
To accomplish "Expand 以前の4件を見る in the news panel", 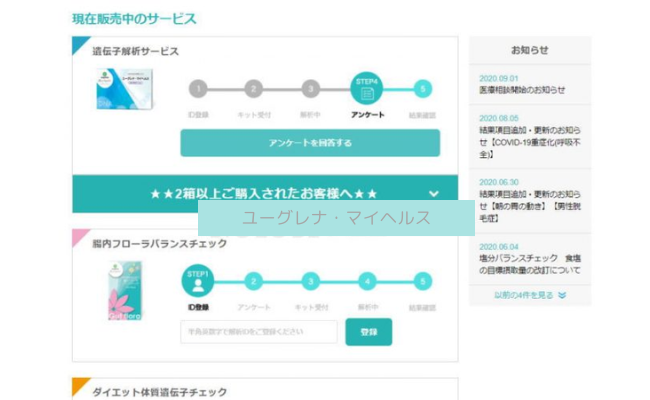I will [530, 295].
